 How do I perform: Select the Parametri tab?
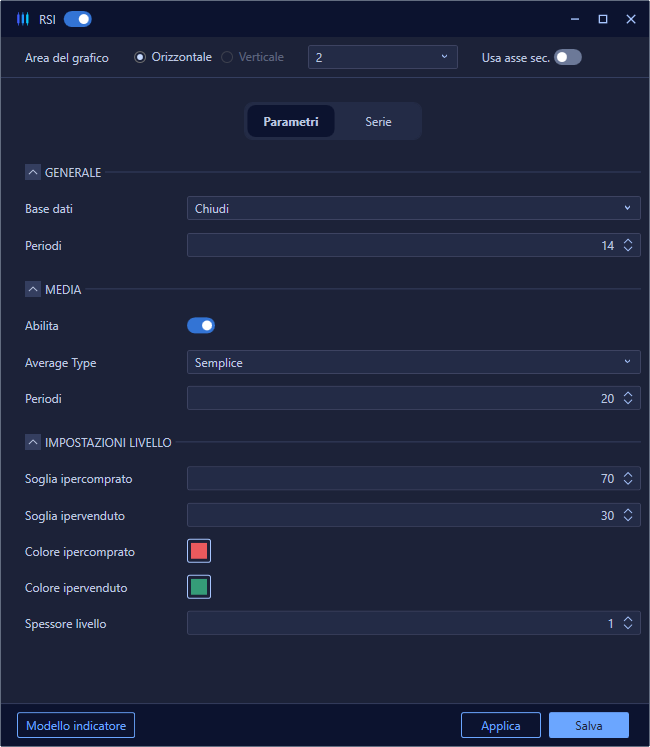291,121
